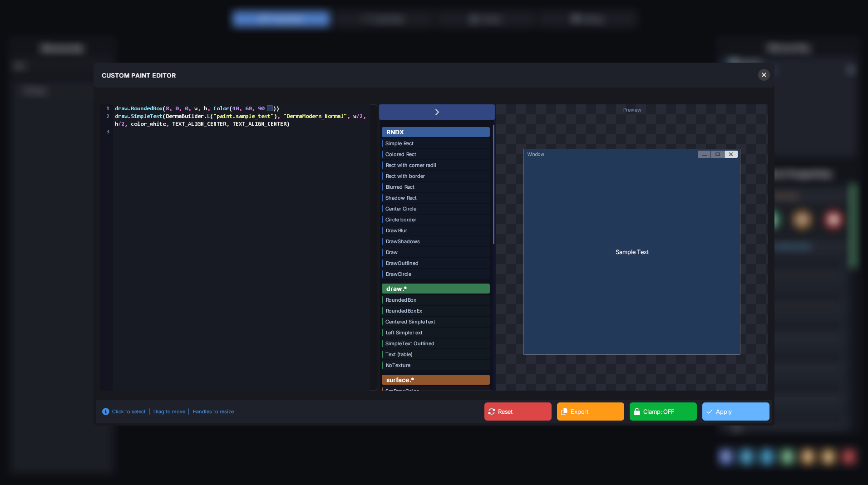Click the Reset button
868x485 pixels.
[x=518, y=412]
